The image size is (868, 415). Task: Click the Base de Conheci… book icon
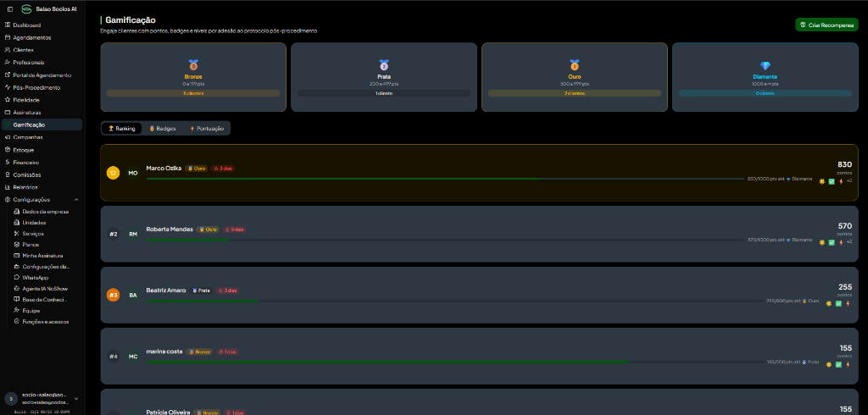[17, 299]
